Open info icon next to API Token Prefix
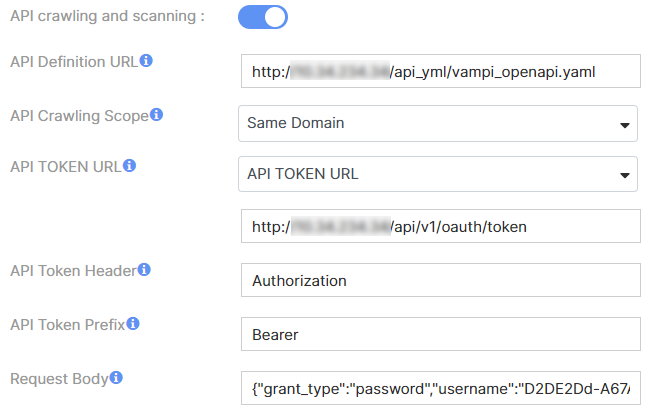Screen dimensions: 648x408 pyautogui.click(x=133, y=324)
